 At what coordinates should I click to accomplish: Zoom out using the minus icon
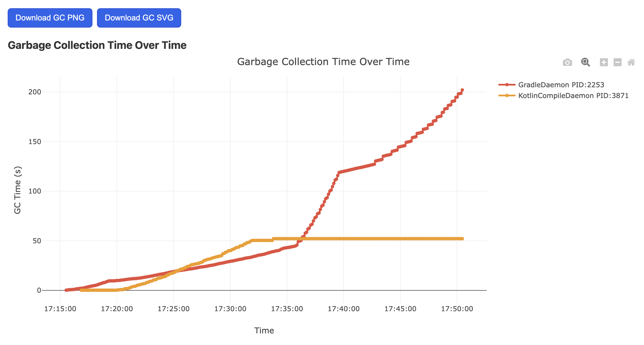[x=617, y=62]
